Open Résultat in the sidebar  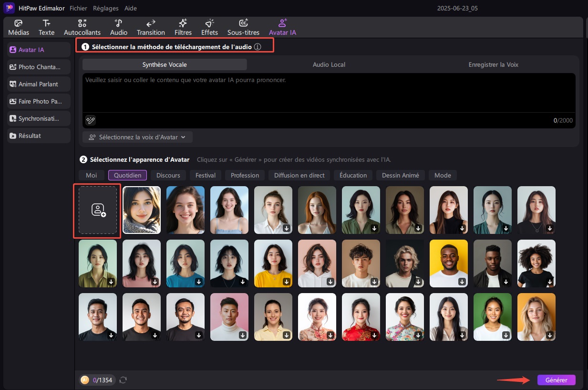(39, 136)
